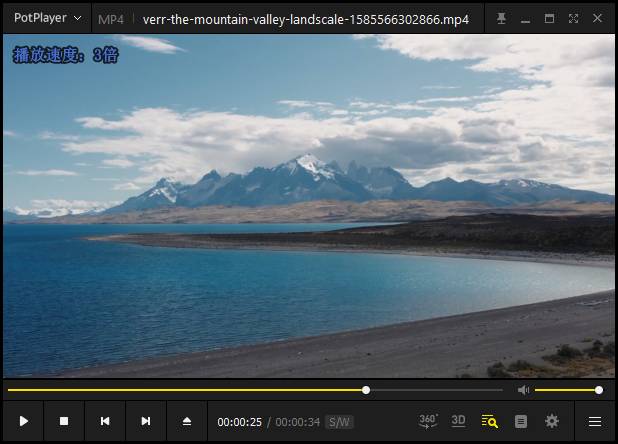Toggle the S/W decoder button
Image resolution: width=618 pixels, height=444 pixels.
(339, 422)
